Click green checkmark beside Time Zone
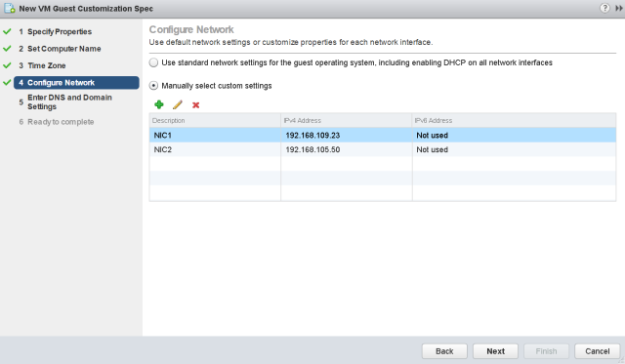 [x=7, y=65]
